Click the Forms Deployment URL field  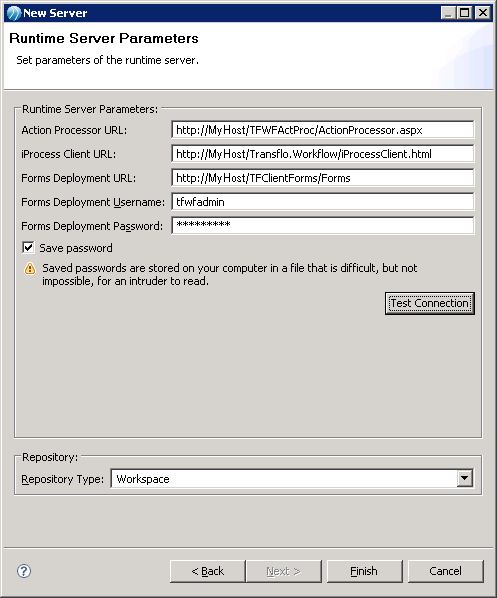(323, 178)
